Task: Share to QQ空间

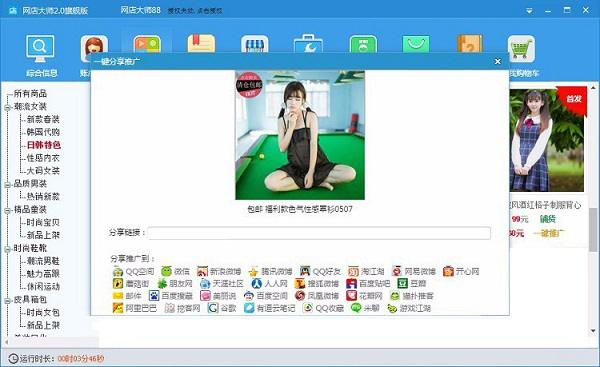Action: point(133,271)
